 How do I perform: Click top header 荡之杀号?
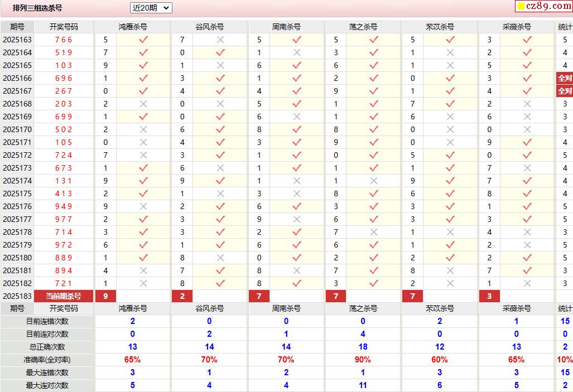pos(363,27)
